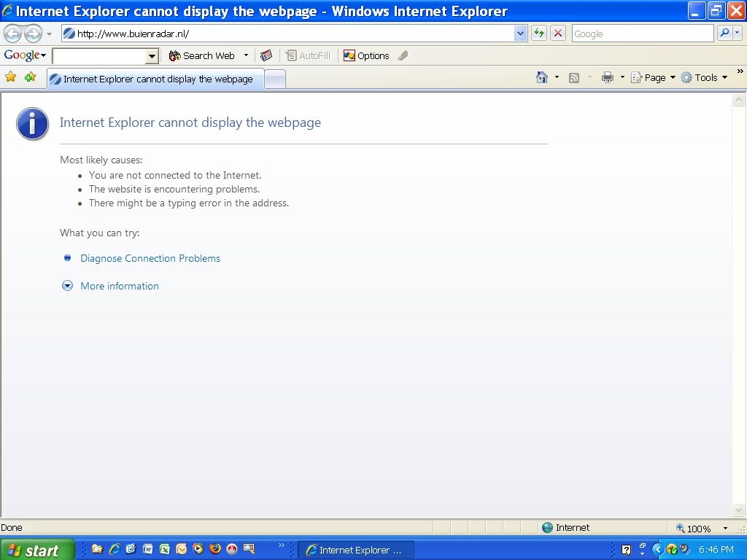The image size is (747, 560).
Task: Click the Add to Favorites icon
Action: click(30, 77)
